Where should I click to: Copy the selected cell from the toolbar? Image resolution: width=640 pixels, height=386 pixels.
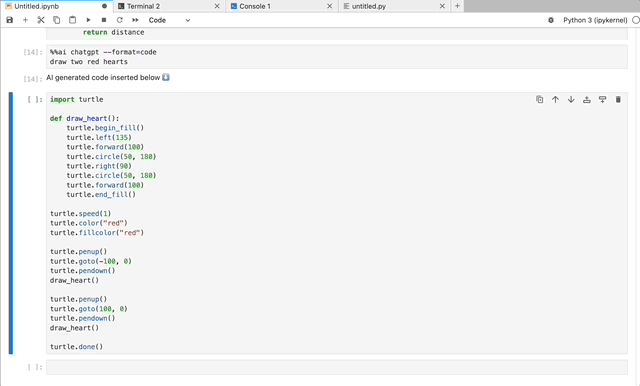[57, 20]
